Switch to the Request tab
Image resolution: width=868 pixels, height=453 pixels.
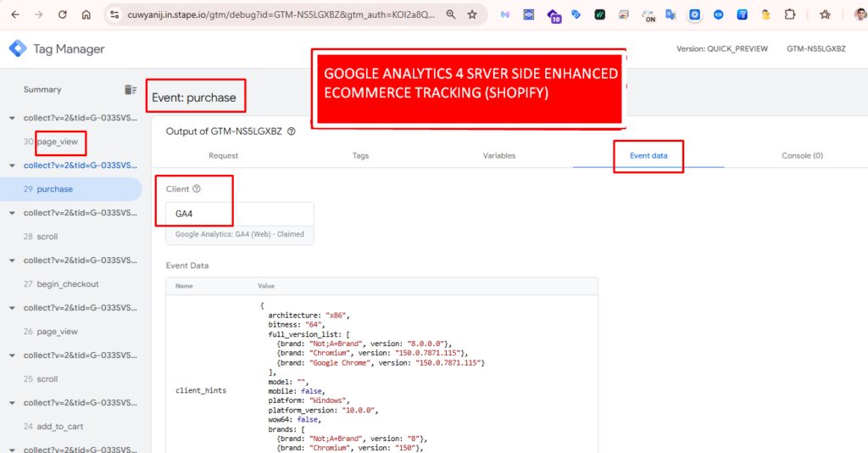pyautogui.click(x=223, y=155)
